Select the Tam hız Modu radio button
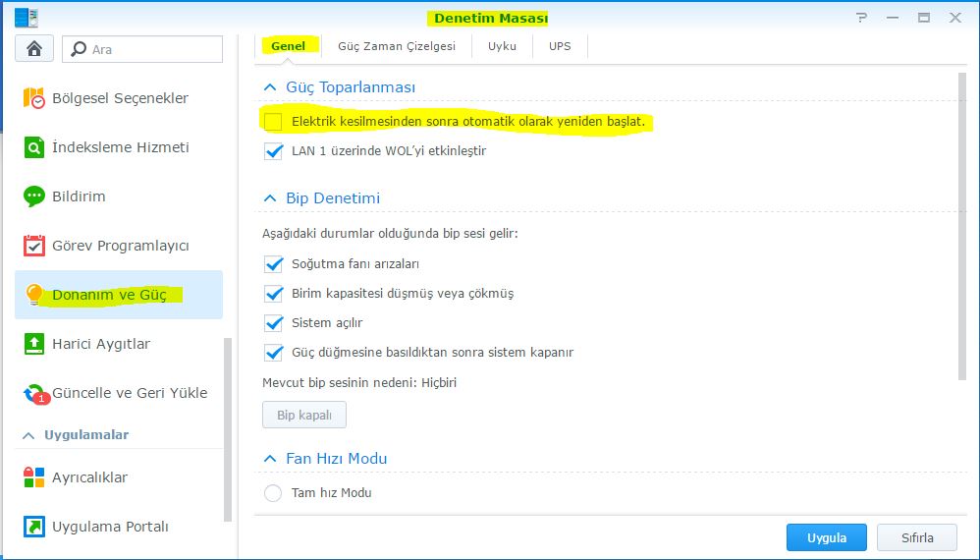980x560 pixels. 273,493
